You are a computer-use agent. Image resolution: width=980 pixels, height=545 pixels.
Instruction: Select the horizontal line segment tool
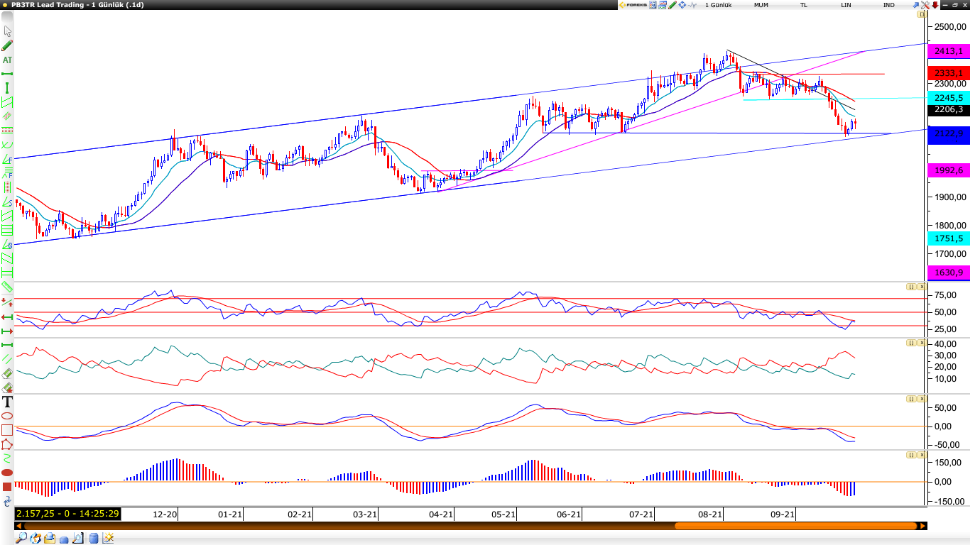pyautogui.click(x=8, y=74)
